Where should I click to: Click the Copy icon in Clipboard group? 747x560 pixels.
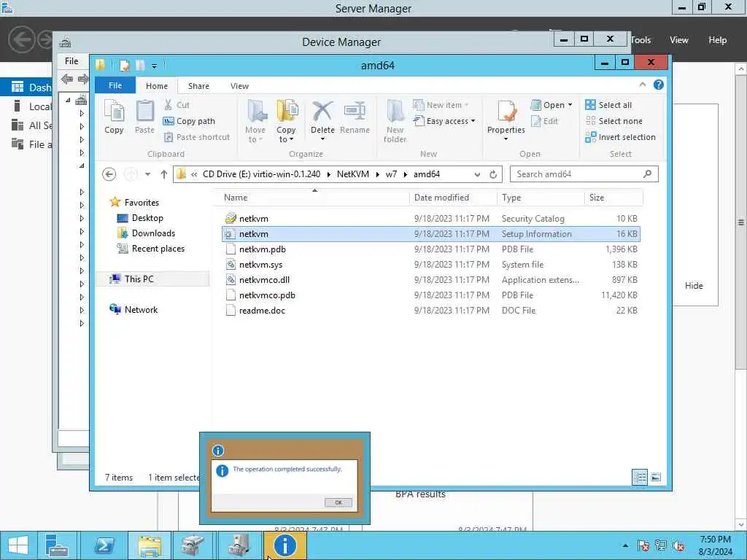point(114,117)
